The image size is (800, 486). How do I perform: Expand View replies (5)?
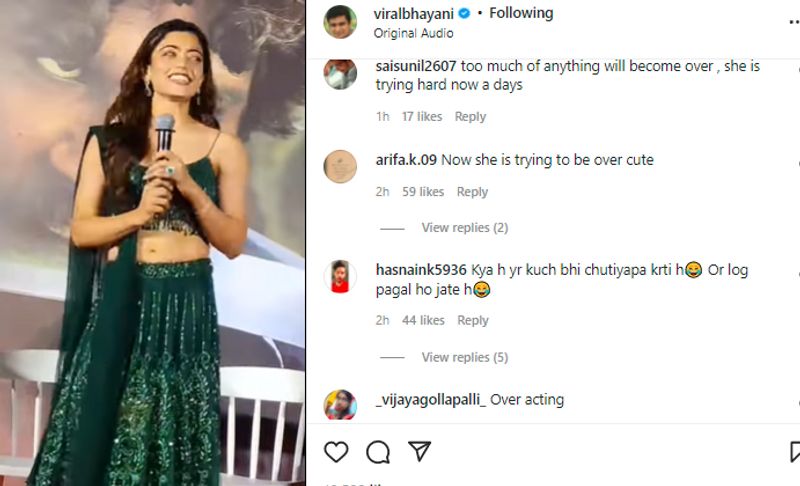click(x=465, y=357)
